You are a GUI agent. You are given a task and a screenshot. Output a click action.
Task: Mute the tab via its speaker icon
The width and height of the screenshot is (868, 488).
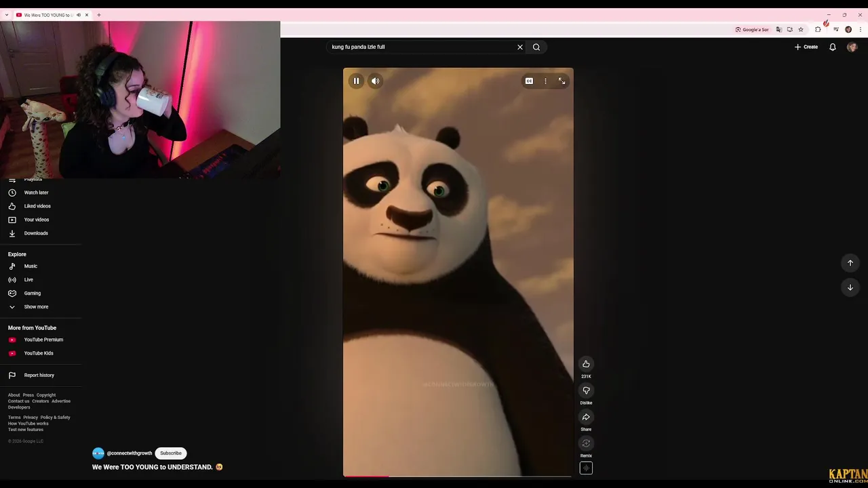[x=79, y=15]
